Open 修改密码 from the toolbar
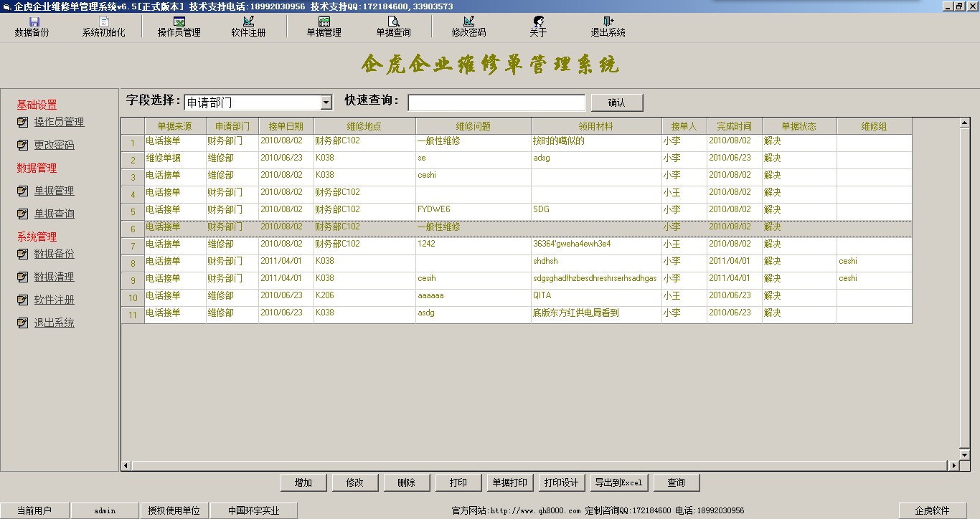The width and height of the screenshot is (980, 519). pyautogui.click(x=468, y=27)
